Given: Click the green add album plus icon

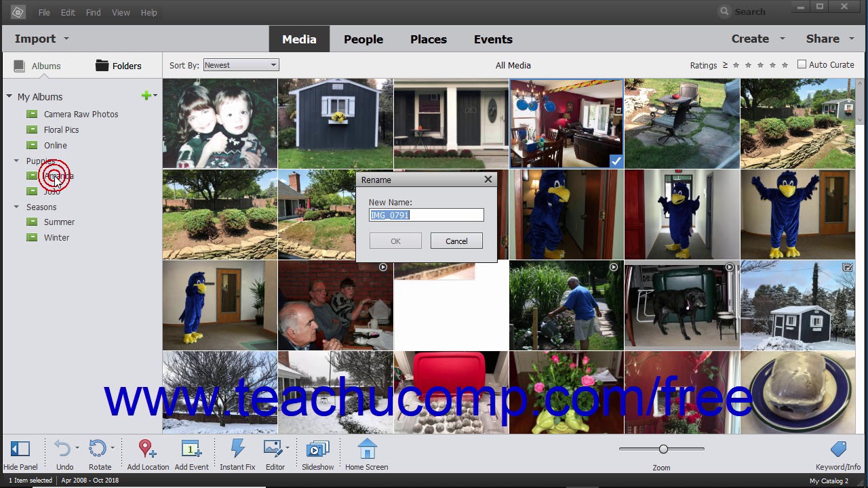Looking at the screenshot, I should pyautogui.click(x=146, y=96).
